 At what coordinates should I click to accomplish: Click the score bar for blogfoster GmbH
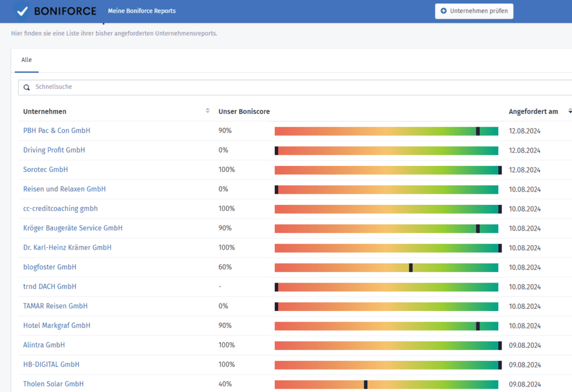(387, 267)
